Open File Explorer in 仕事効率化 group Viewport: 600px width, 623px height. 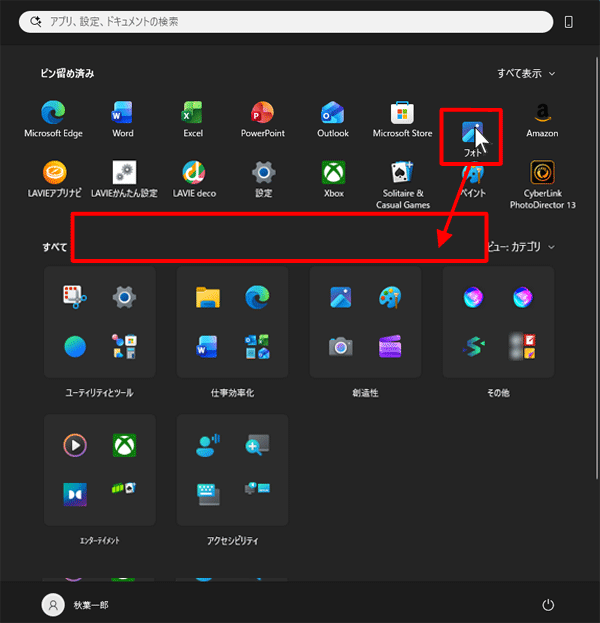208,297
